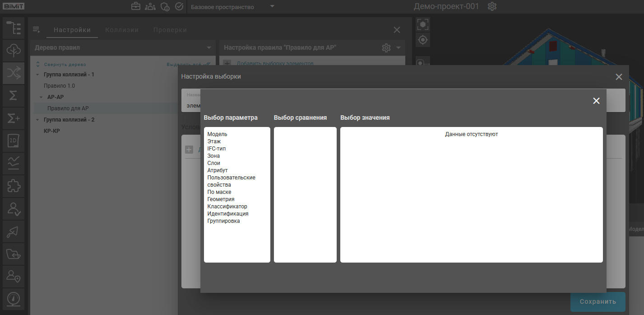Click the gauge dashboard icon
The image size is (644, 315).
click(x=14, y=299)
